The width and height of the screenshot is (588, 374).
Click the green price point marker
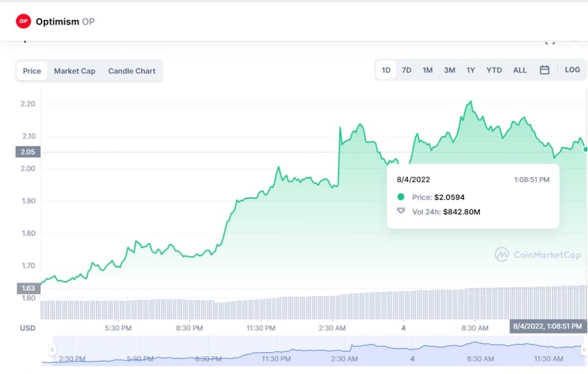pyautogui.click(x=585, y=149)
